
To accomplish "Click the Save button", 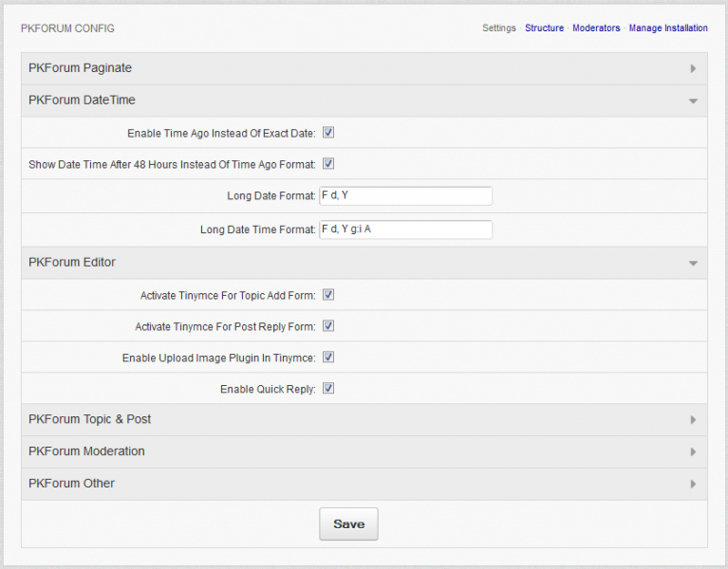I will tap(348, 524).
